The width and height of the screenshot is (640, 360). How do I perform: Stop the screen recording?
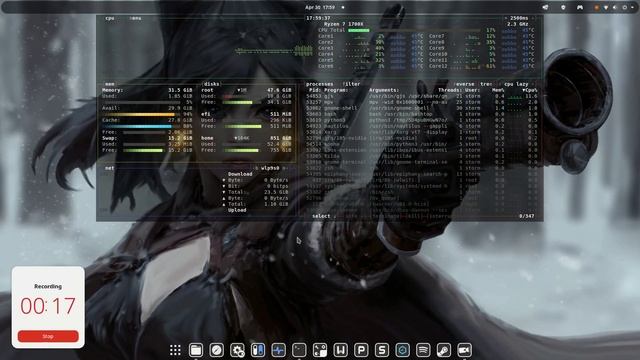[48, 336]
